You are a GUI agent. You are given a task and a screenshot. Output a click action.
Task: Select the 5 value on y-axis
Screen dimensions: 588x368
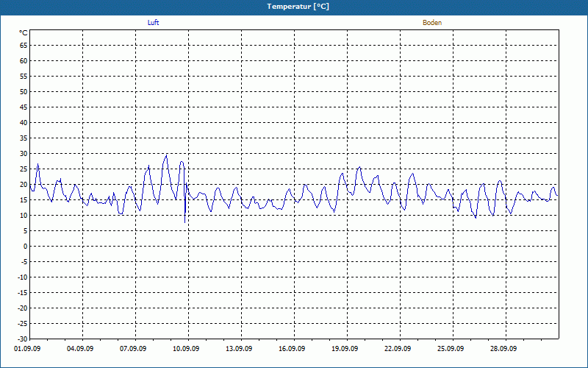click(26, 231)
